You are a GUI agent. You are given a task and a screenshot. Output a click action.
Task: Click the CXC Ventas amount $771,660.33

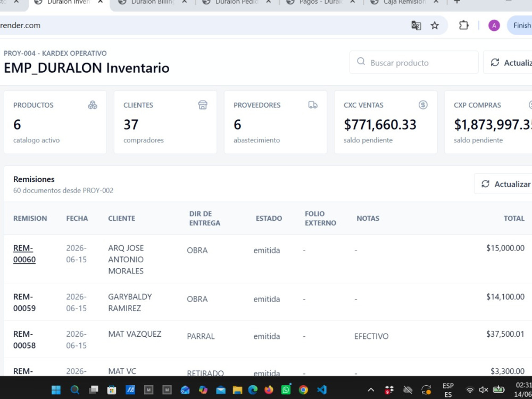380,125
